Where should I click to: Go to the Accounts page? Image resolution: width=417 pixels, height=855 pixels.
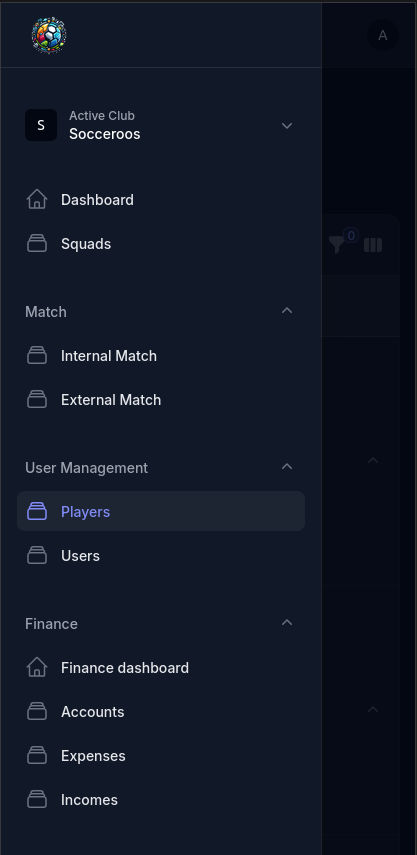click(x=161, y=712)
